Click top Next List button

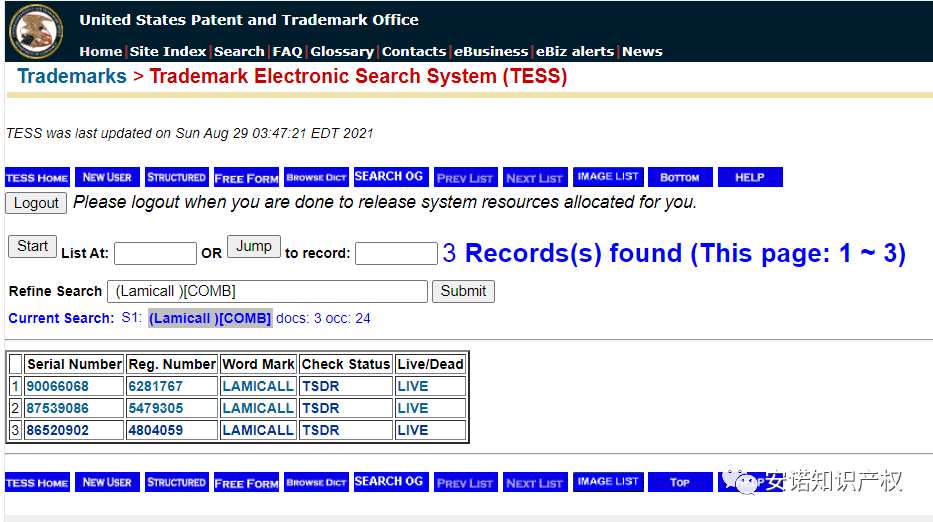(x=535, y=177)
